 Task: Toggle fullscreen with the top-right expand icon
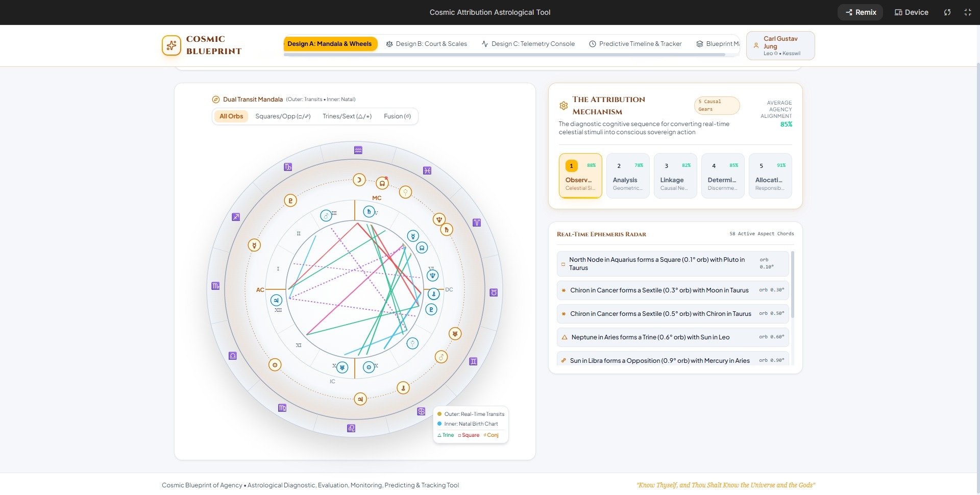pos(968,12)
